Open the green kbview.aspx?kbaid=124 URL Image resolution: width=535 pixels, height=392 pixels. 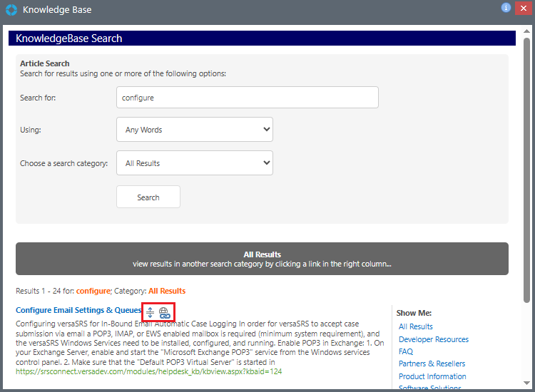[148, 371]
